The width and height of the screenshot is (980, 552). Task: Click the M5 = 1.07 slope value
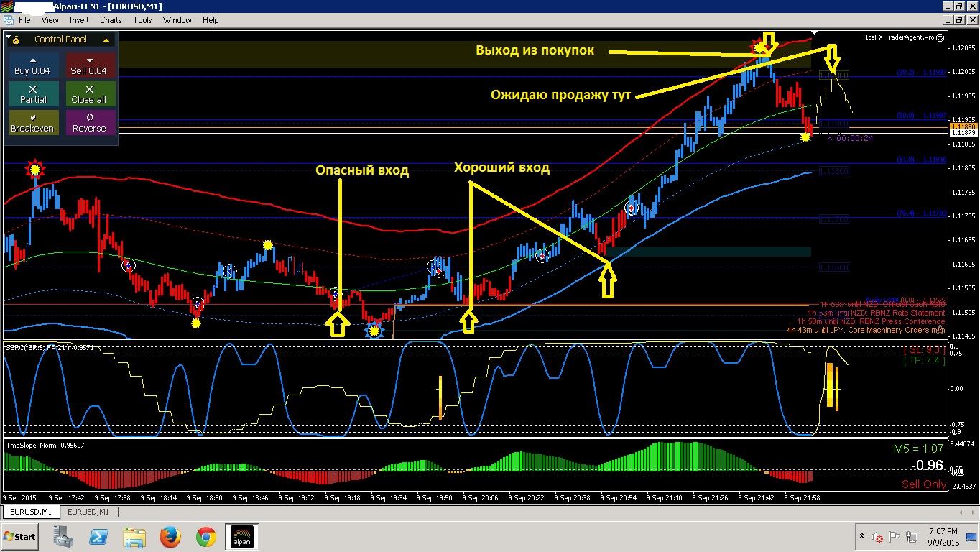click(x=918, y=448)
